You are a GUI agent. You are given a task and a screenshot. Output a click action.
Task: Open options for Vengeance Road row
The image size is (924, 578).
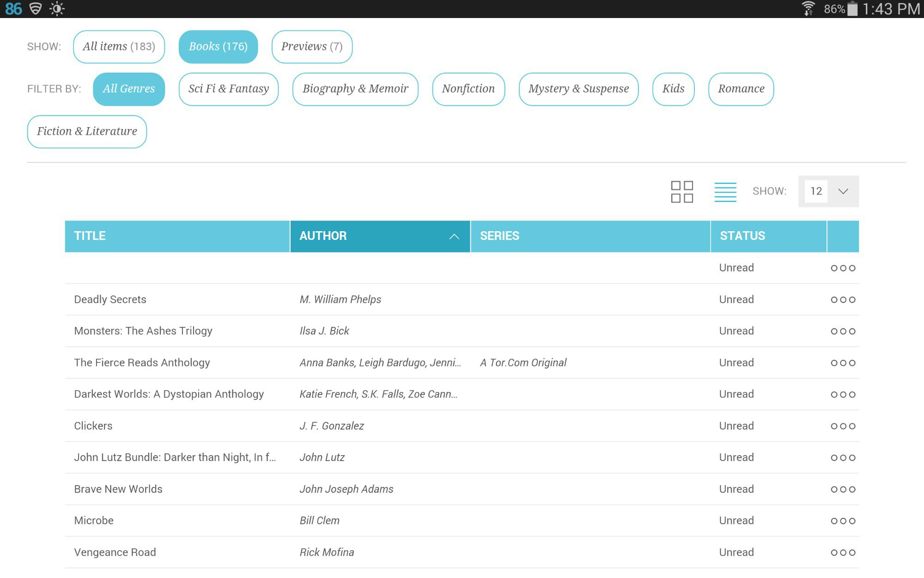843,553
